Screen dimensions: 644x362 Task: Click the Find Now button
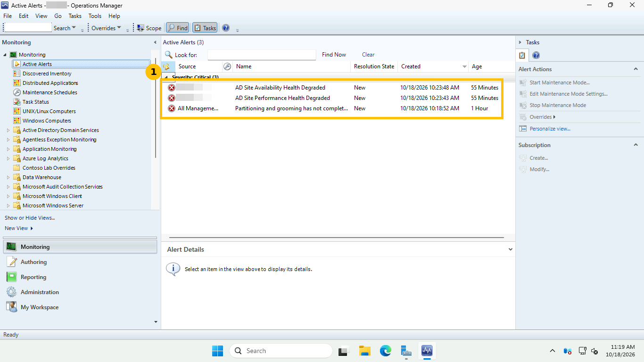[x=334, y=55]
